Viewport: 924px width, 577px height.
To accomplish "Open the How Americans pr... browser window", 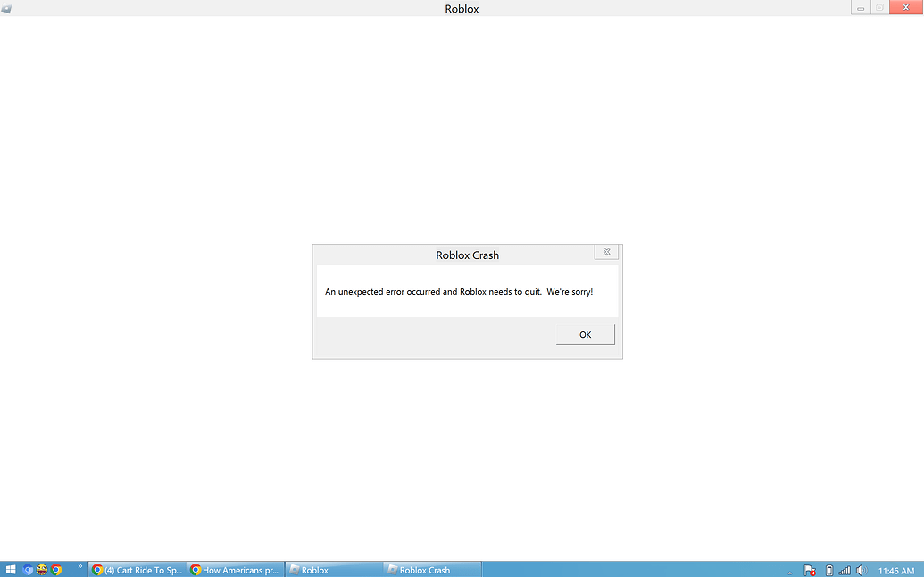I will pos(235,569).
